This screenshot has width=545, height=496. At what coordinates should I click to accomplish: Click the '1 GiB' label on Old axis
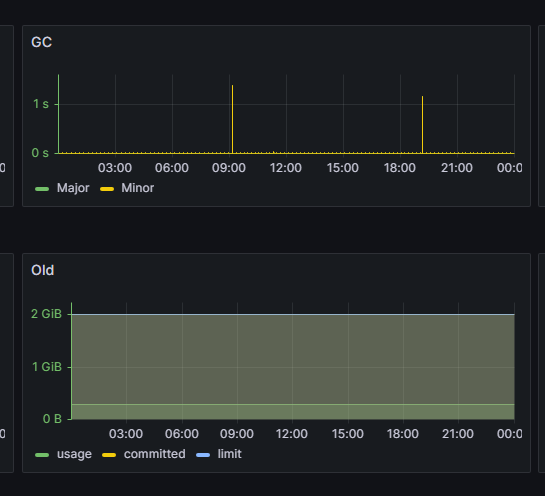(x=47, y=367)
